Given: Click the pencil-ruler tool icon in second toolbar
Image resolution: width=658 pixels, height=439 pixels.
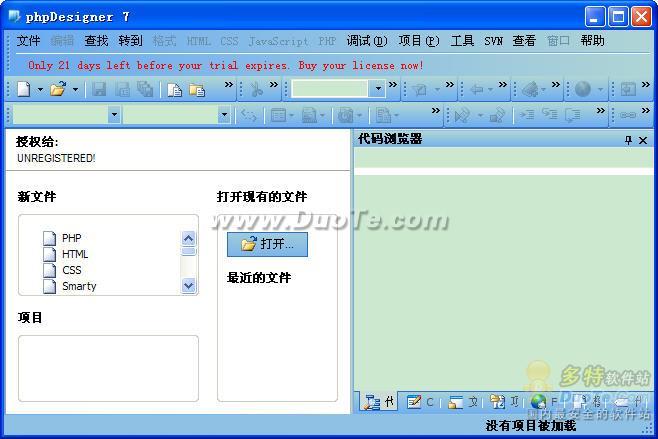Looking at the screenshot, I should (462, 115).
